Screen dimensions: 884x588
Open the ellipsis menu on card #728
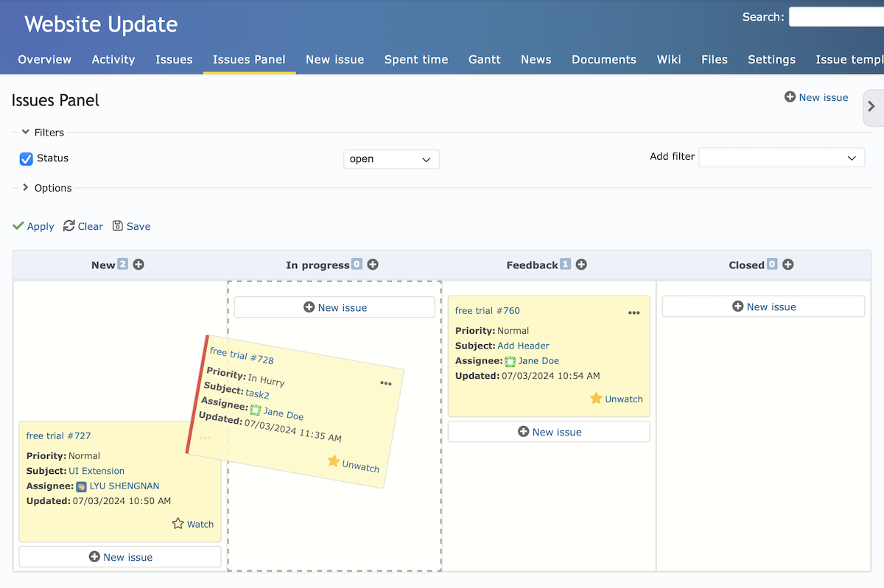point(386,383)
